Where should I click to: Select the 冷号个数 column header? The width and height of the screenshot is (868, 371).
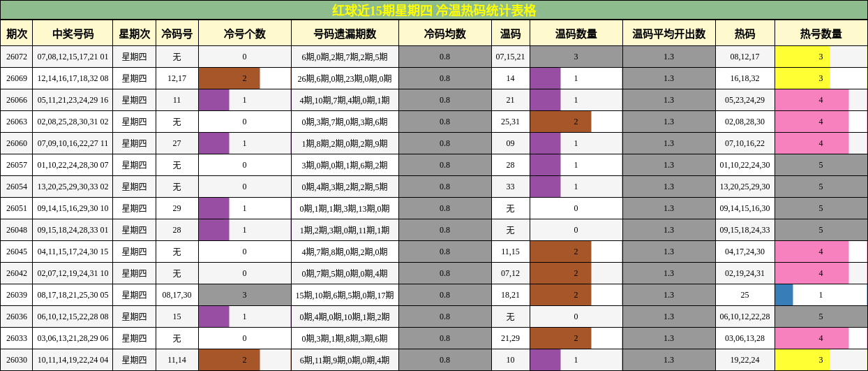[x=245, y=34]
